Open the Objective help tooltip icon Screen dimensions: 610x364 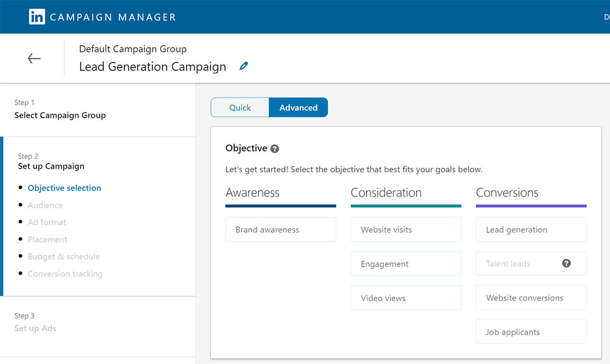click(275, 149)
